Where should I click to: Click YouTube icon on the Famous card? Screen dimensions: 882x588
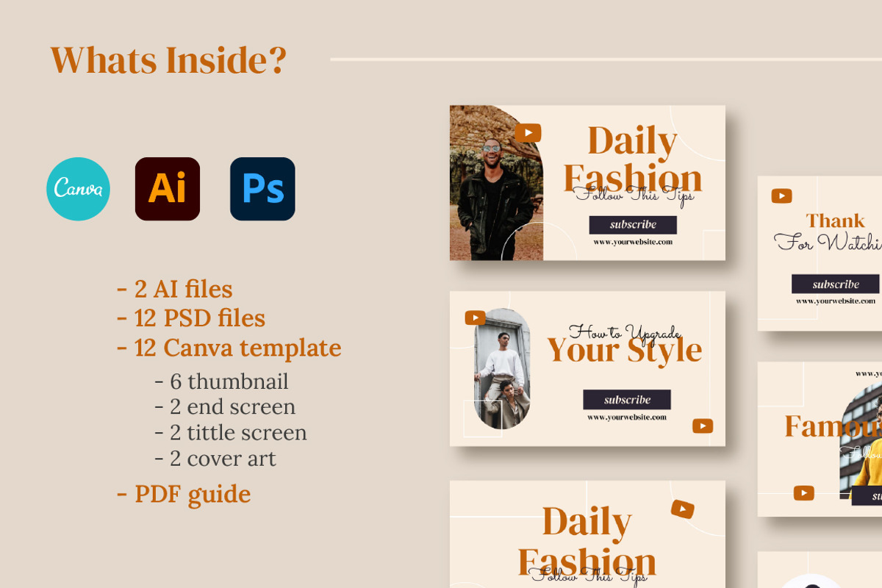(804, 493)
